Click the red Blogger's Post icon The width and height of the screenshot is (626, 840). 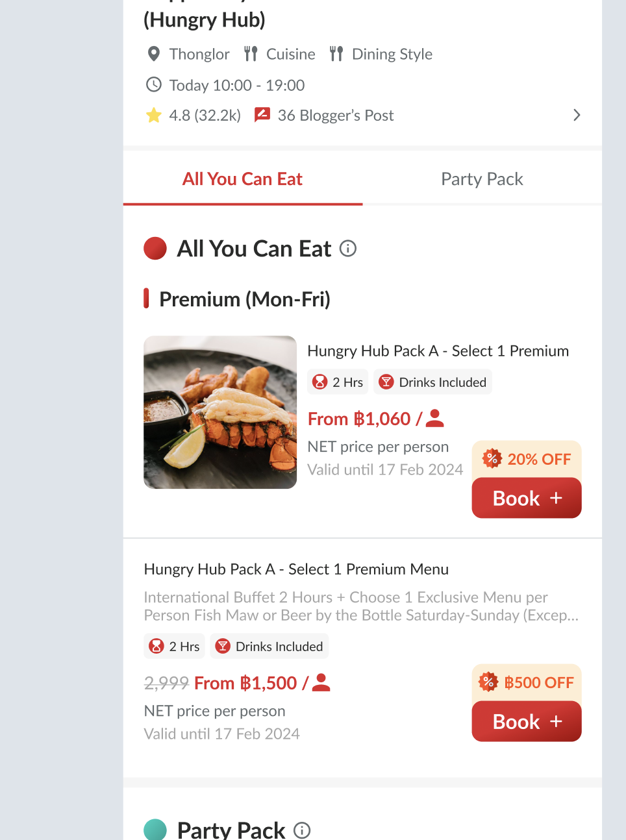[x=262, y=115]
